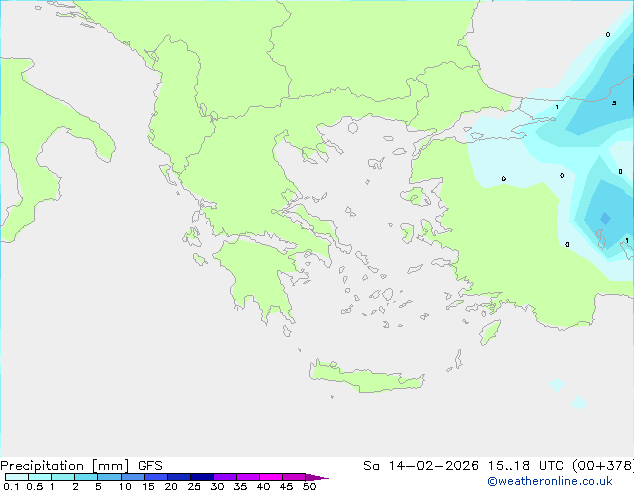Click the 10–15 mm legend swatch
The image size is (634, 490).
(x=132, y=477)
